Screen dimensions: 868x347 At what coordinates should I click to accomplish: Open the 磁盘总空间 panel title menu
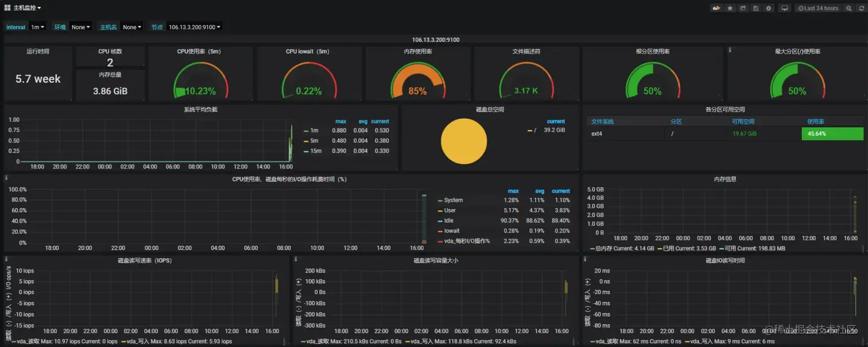[490, 109]
